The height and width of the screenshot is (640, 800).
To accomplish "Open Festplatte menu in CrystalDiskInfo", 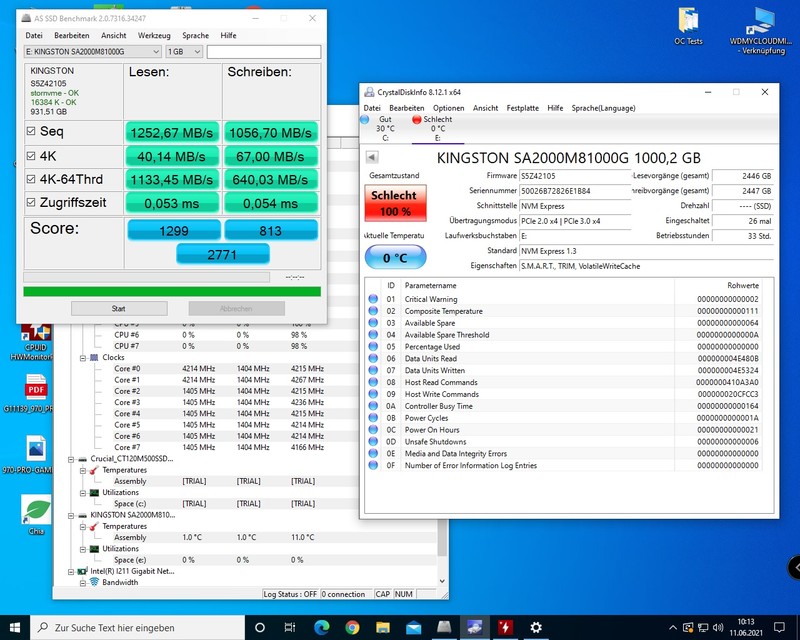I will click(522, 108).
